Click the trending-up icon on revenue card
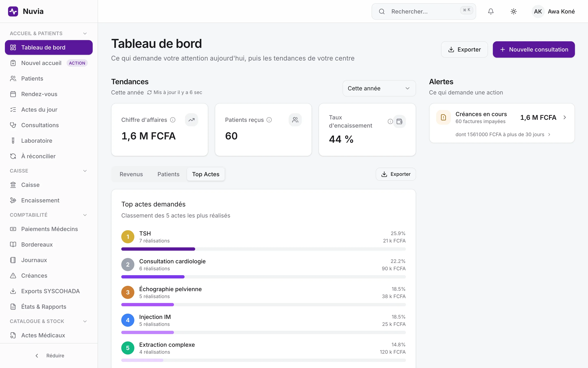 tap(192, 120)
